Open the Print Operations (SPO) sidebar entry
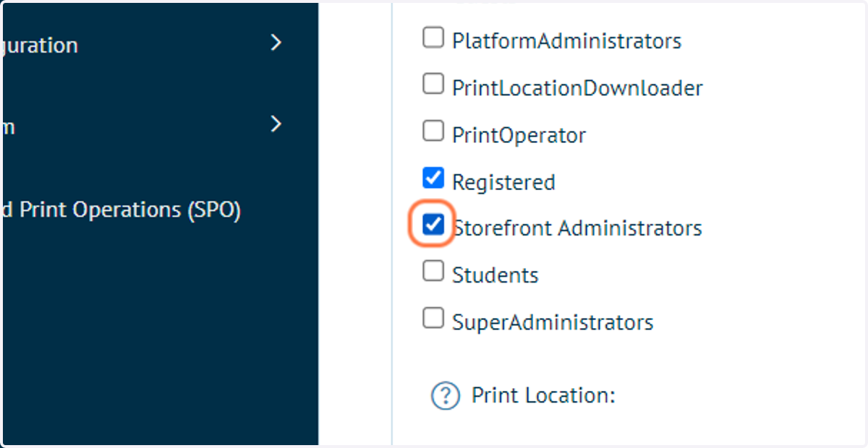 121,210
